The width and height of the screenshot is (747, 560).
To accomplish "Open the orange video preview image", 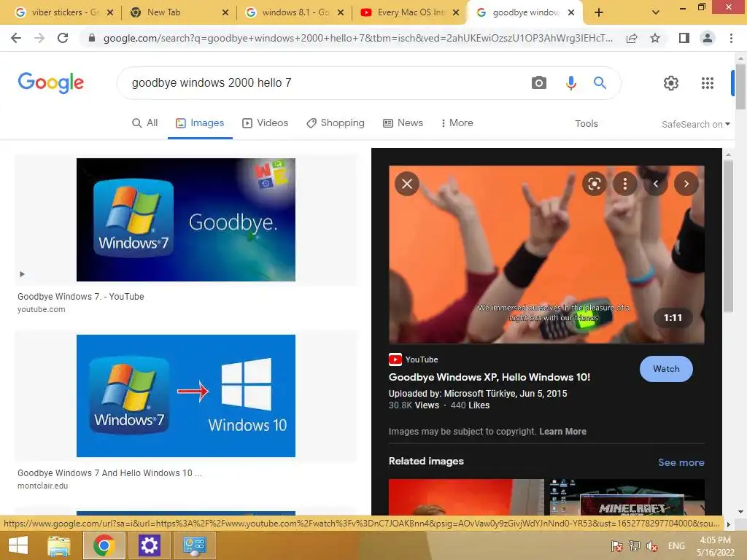I will click(546, 254).
